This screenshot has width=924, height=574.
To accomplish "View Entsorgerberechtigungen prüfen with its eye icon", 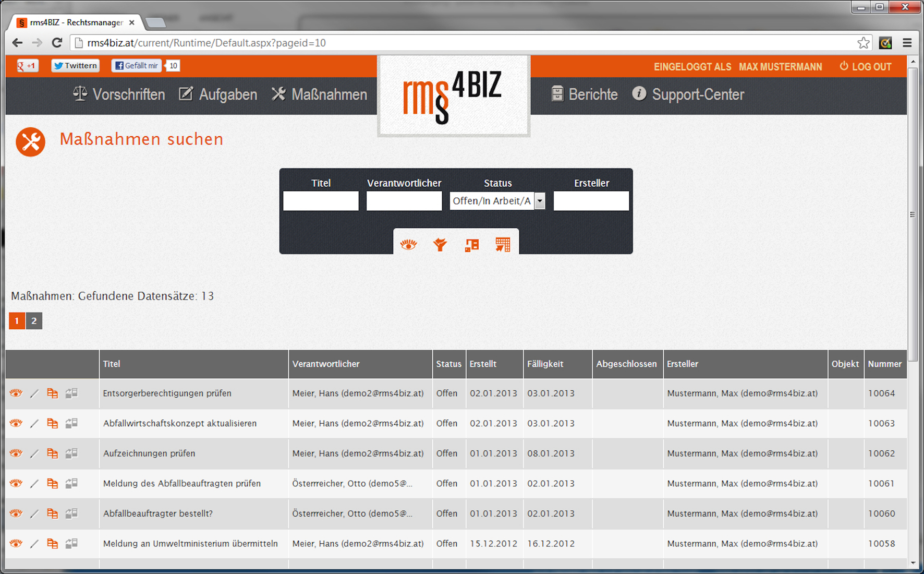I will pos(16,393).
